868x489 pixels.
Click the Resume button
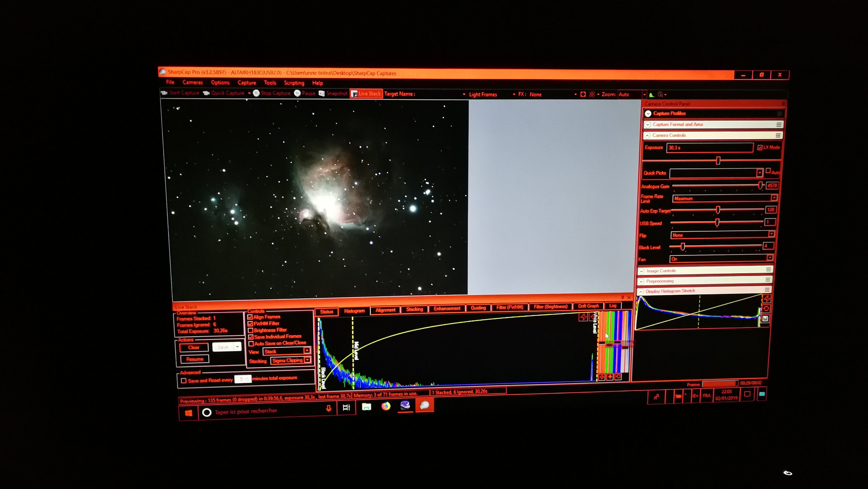[x=195, y=359]
